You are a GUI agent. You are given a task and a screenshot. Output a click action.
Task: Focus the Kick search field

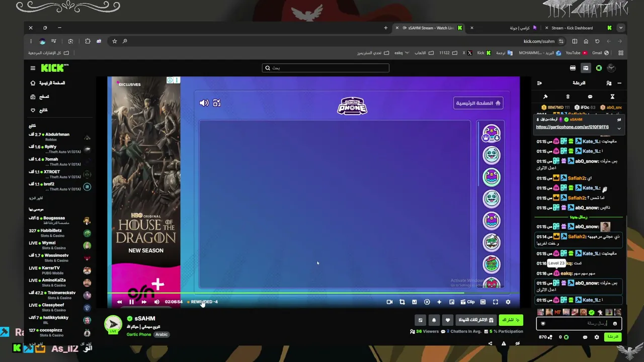click(326, 68)
